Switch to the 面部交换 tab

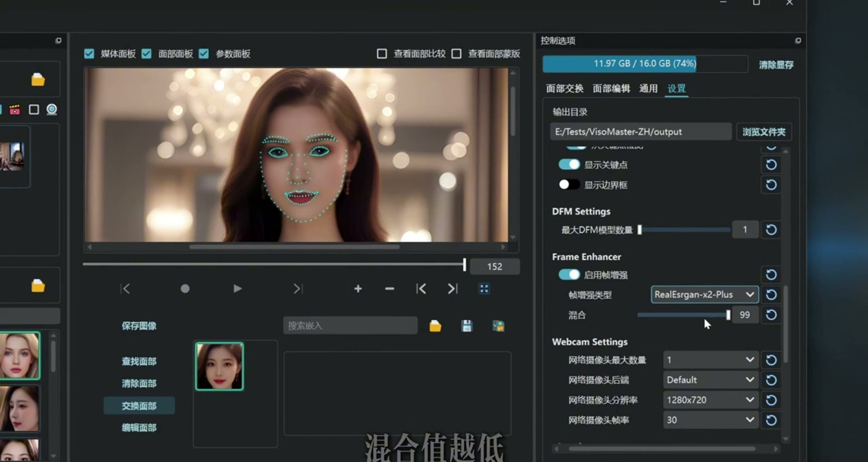565,88
